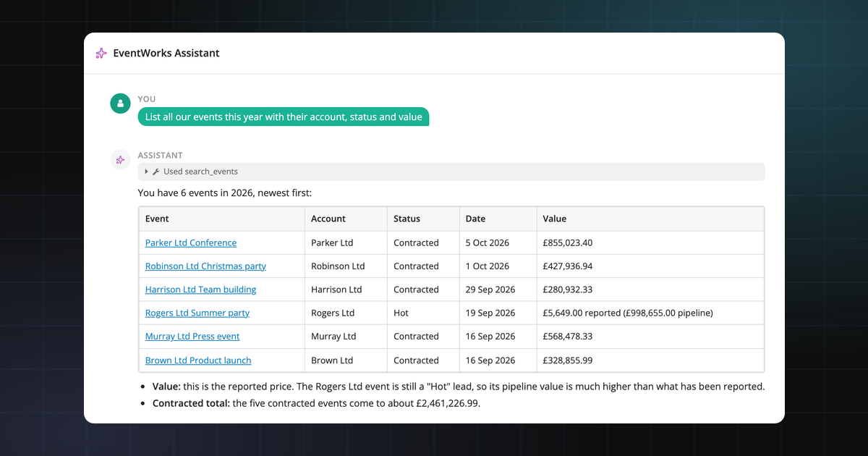This screenshot has width=868, height=456.
Task: Click the Value column header
Action: (650, 219)
